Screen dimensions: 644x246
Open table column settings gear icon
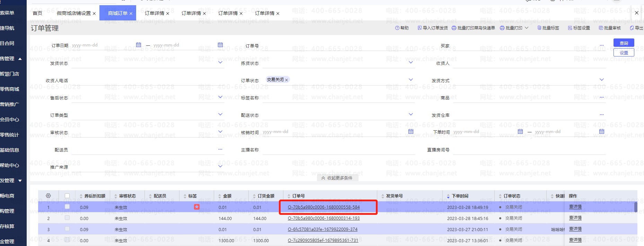48,196
